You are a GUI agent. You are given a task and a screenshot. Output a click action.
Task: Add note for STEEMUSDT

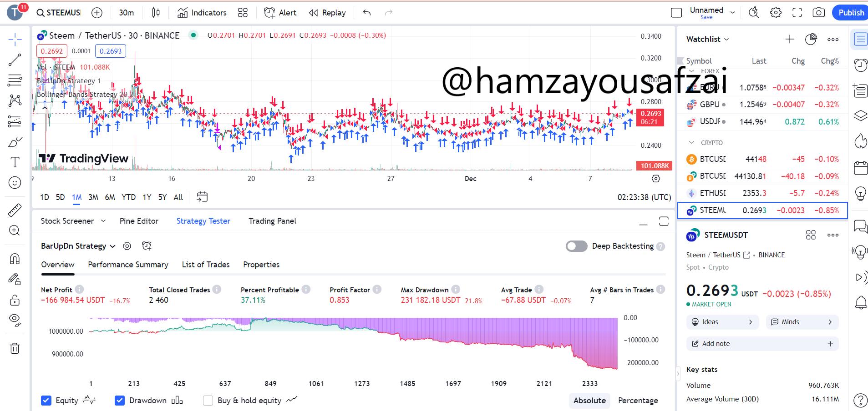click(x=762, y=344)
